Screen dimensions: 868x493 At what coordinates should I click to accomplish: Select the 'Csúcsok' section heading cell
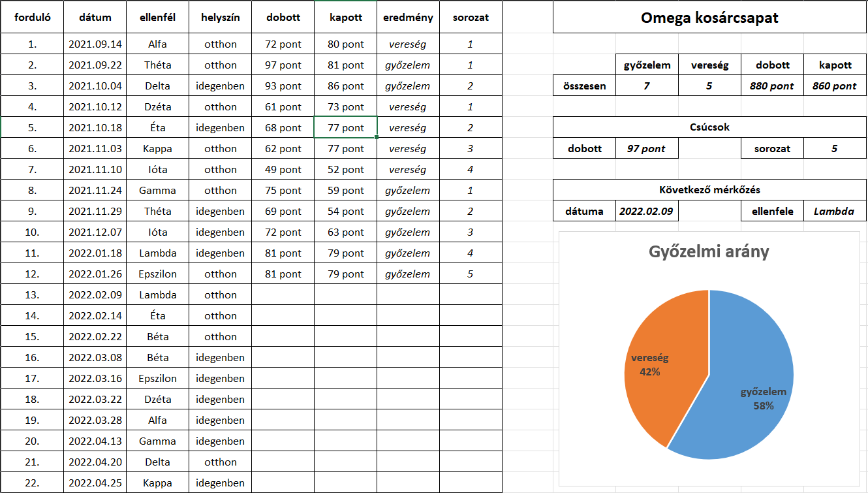pyautogui.click(x=709, y=127)
